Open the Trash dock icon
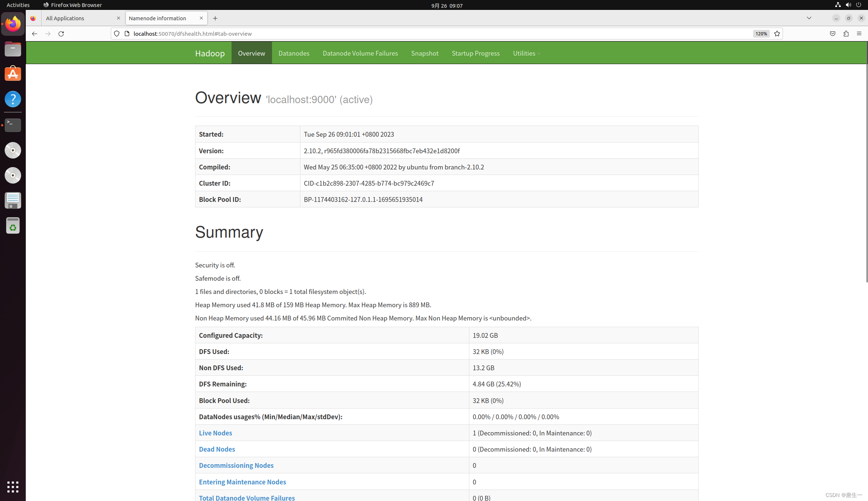Viewport: 868px width, 501px height. point(13,225)
